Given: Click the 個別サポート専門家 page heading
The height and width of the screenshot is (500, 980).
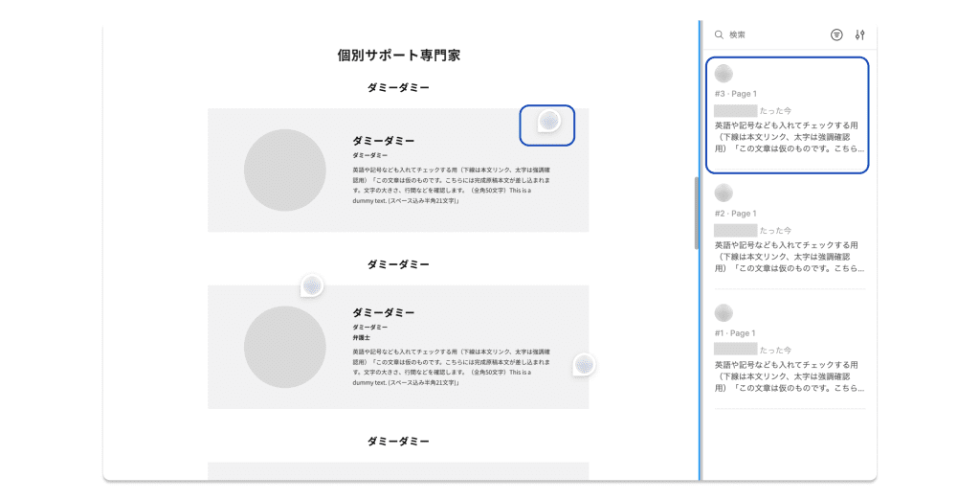Looking at the screenshot, I should (x=398, y=56).
